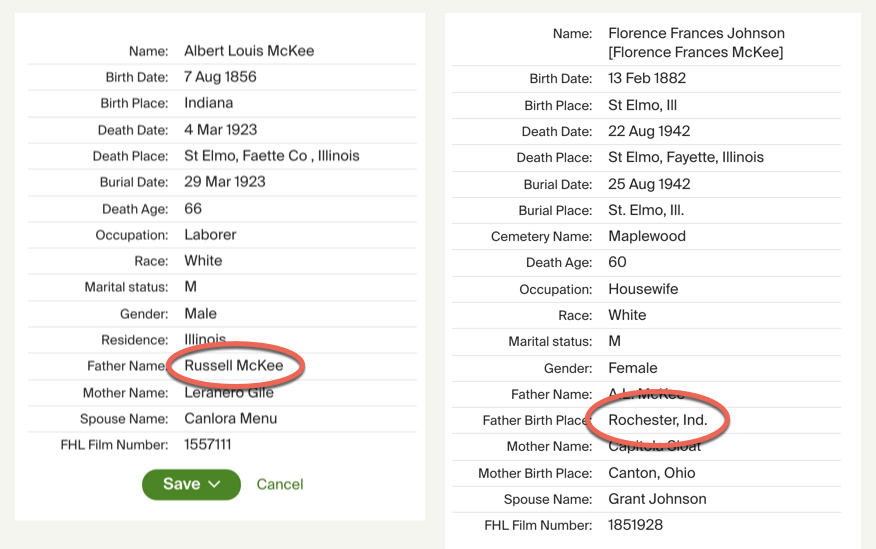
Task: Select the name Florence Frances Johnson
Action: [x=696, y=34]
